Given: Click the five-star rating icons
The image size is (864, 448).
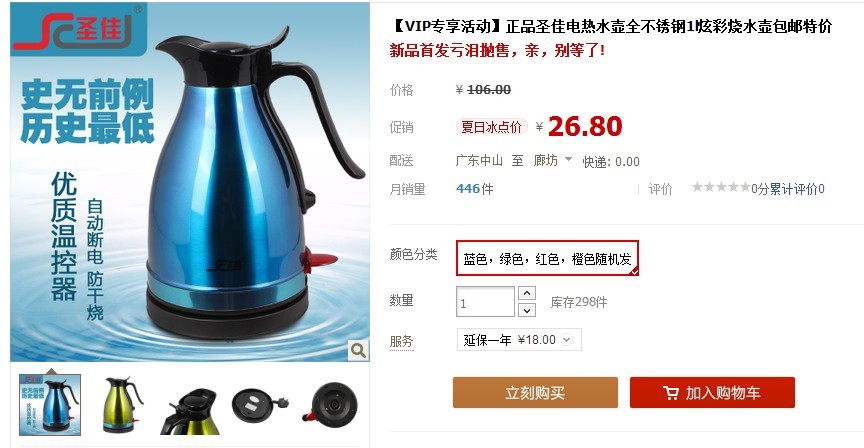Looking at the screenshot, I should [721, 187].
